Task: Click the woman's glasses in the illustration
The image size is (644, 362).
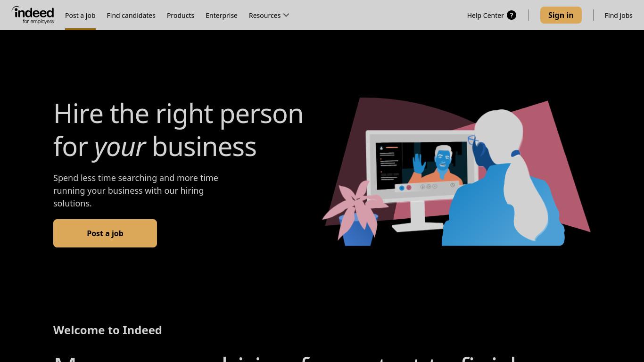Action: pyautogui.click(x=473, y=140)
